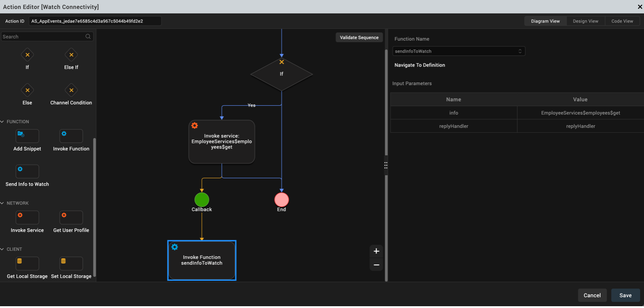Select the Invoke Function palette icon
The height and width of the screenshot is (308, 644).
71,136
